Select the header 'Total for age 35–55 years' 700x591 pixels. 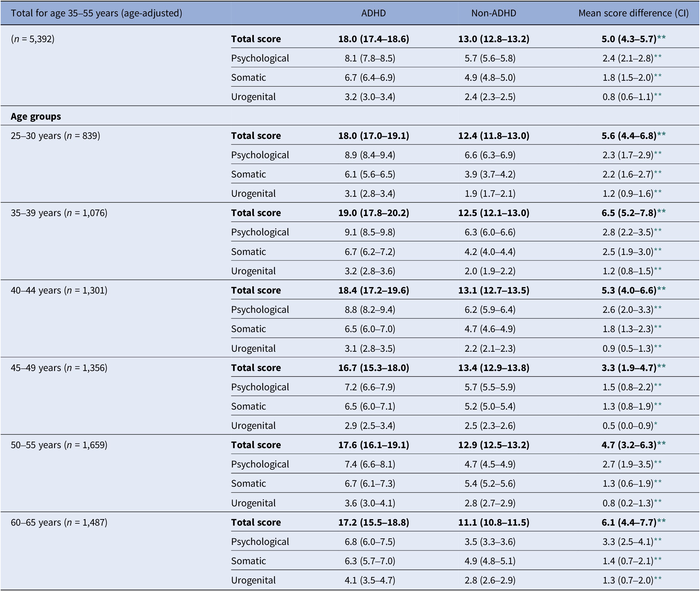click(96, 13)
